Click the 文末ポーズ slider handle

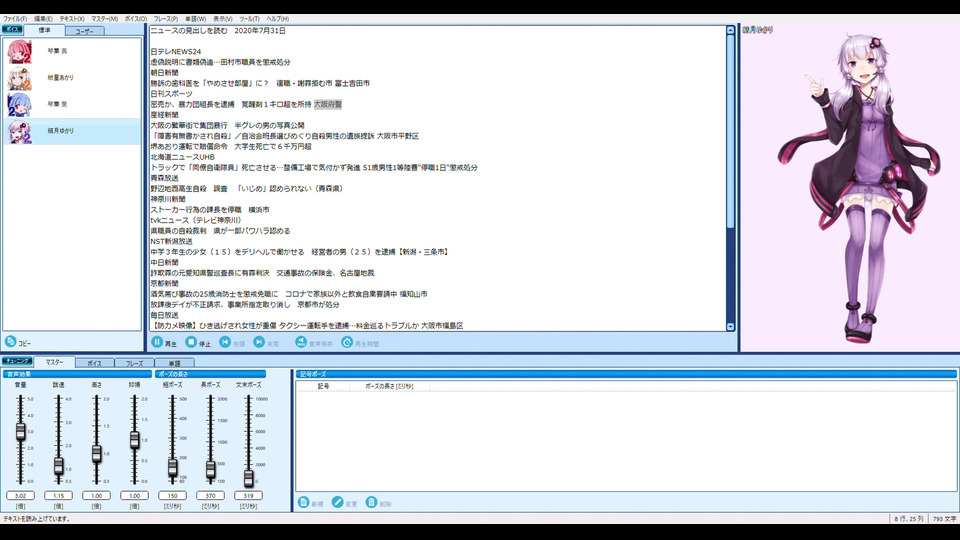(x=248, y=478)
